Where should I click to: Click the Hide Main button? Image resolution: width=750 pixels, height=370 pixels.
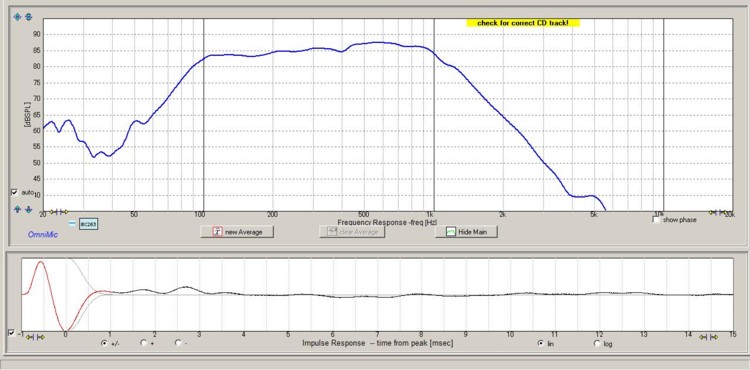coord(466,232)
